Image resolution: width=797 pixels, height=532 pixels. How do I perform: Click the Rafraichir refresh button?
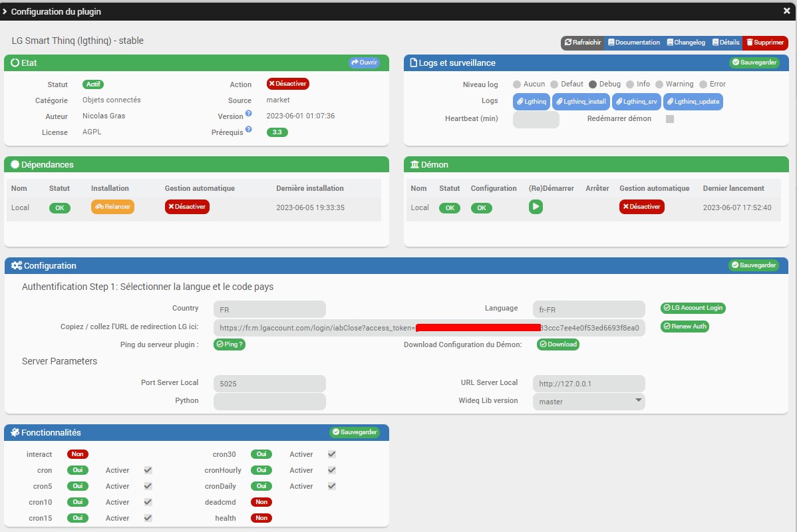[x=583, y=43]
